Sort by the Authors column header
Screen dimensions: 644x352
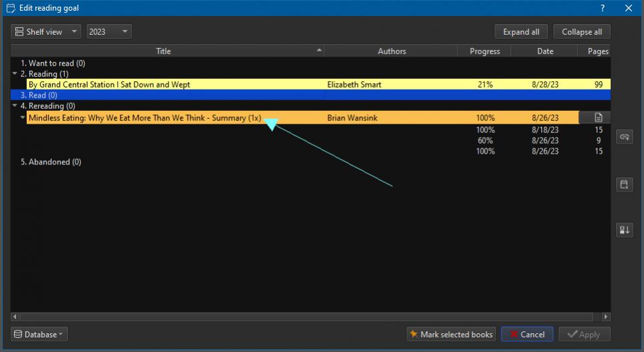click(391, 51)
